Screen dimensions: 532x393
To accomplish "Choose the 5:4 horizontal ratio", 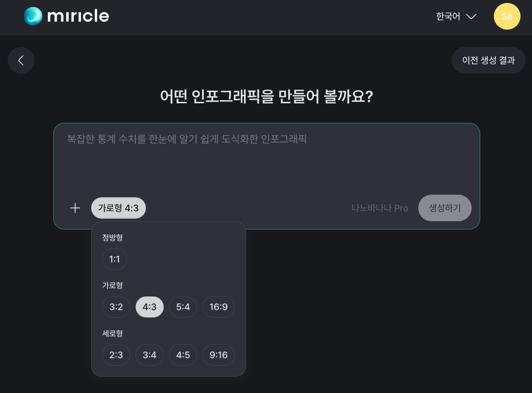I will 183,307.
